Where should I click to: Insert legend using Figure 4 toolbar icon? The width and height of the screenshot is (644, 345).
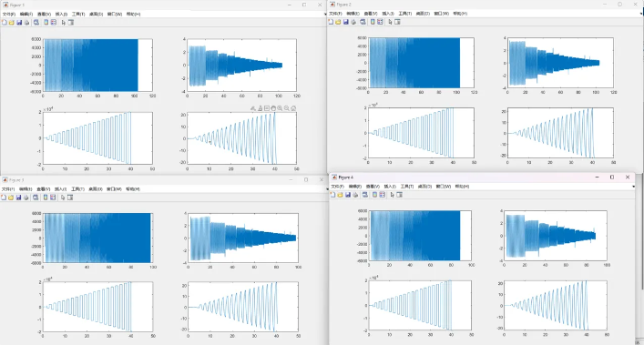tap(382, 195)
